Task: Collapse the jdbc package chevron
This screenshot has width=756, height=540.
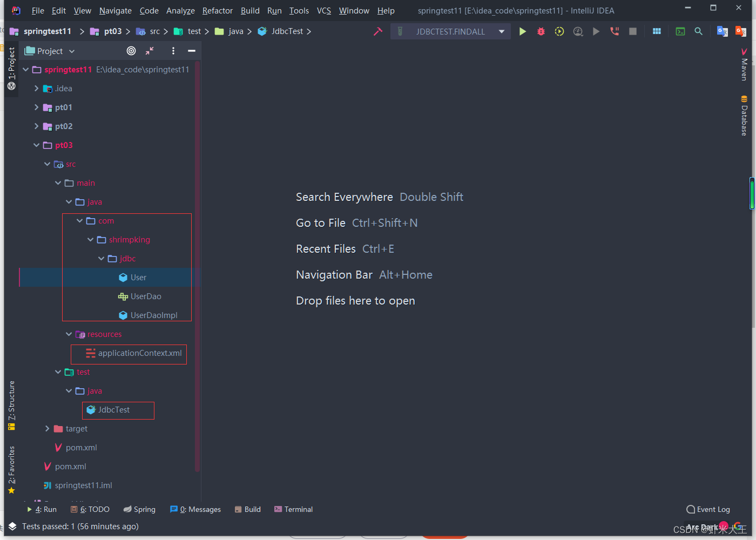Action: click(101, 259)
